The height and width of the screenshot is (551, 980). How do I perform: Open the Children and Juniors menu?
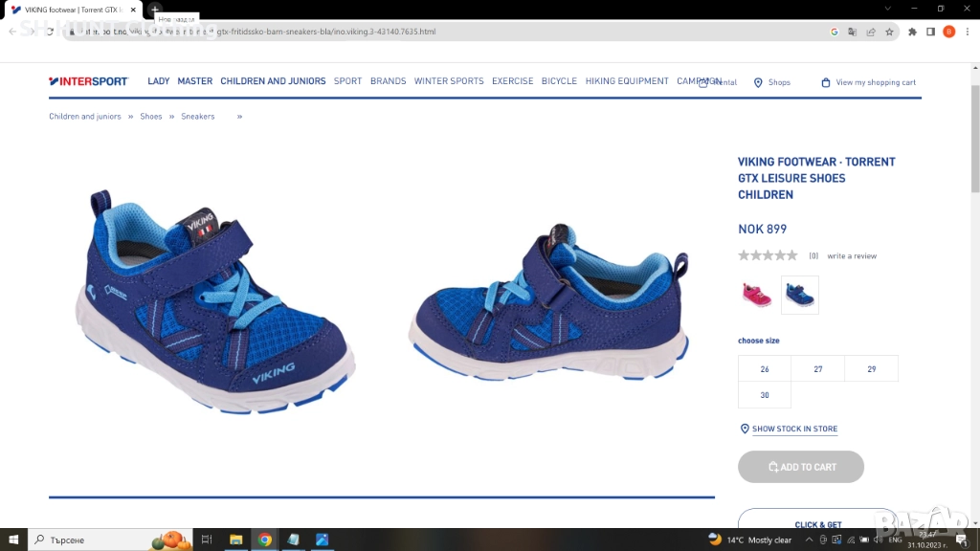click(273, 81)
